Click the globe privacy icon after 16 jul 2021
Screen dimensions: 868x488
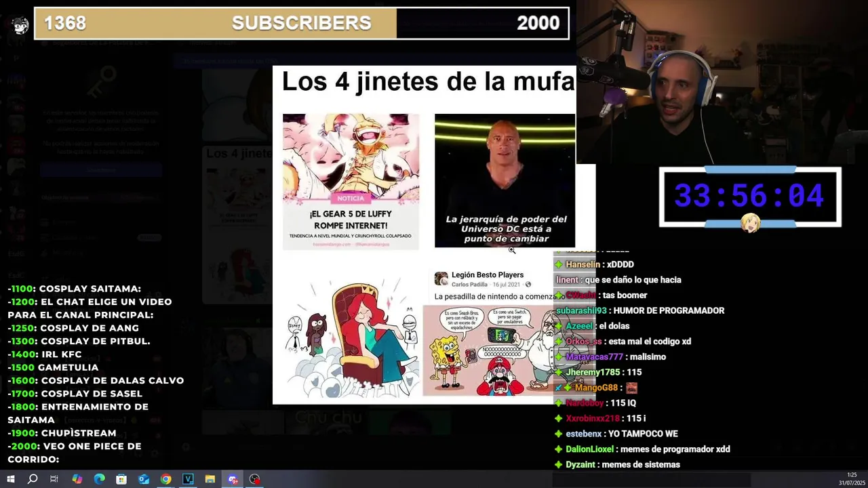528,285
